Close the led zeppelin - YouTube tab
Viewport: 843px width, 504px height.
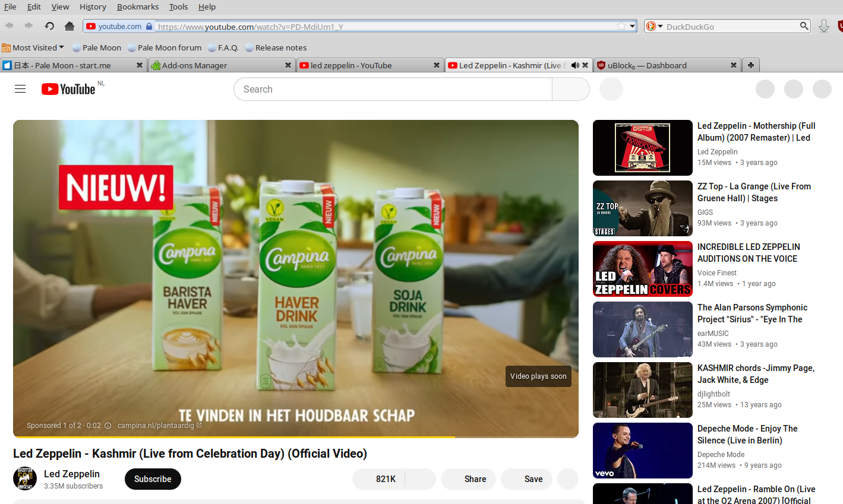437,65
